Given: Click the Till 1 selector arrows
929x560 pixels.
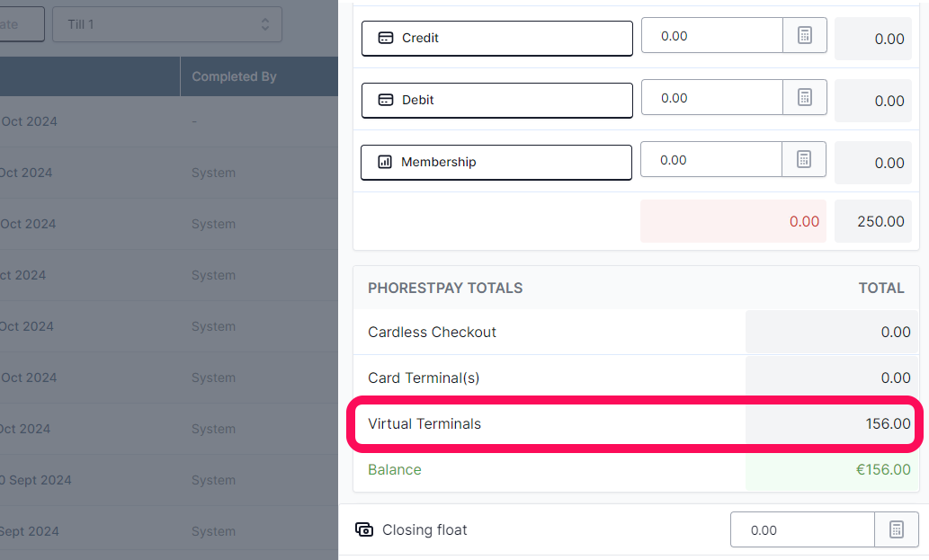Looking at the screenshot, I should pos(264,24).
